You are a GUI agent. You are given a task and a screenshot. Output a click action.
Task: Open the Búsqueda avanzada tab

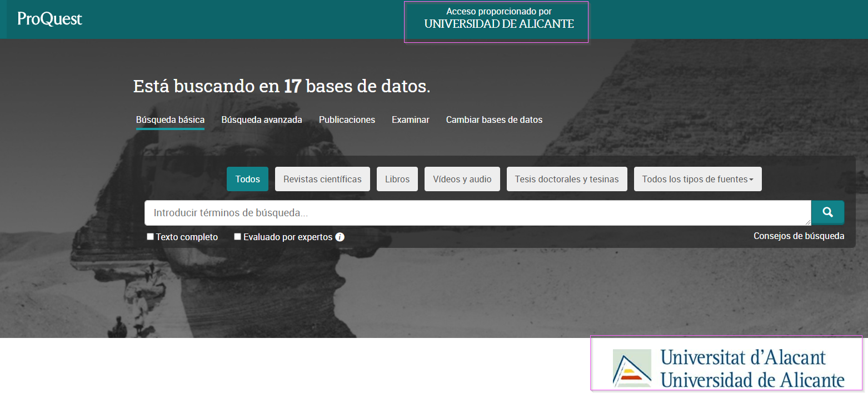[262, 120]
